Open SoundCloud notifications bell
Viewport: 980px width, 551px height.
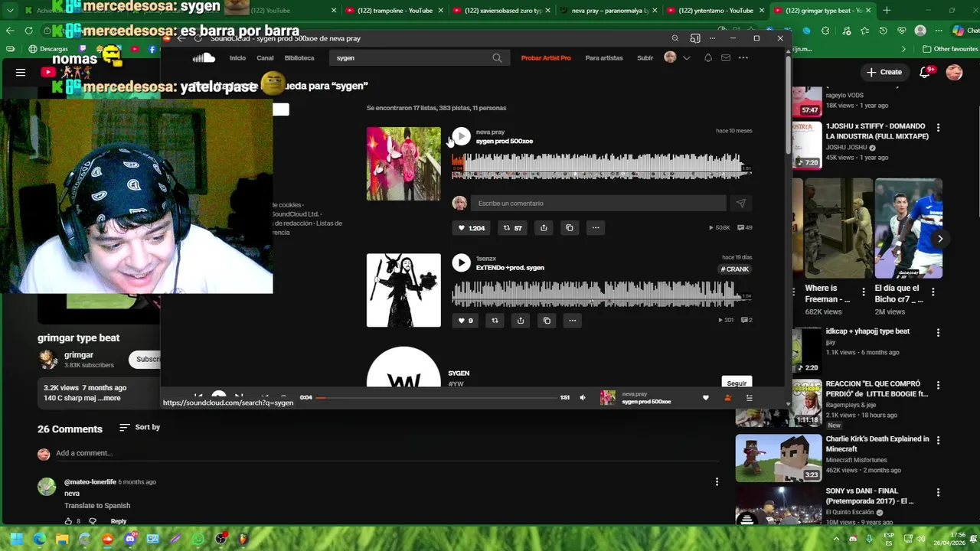708,58
